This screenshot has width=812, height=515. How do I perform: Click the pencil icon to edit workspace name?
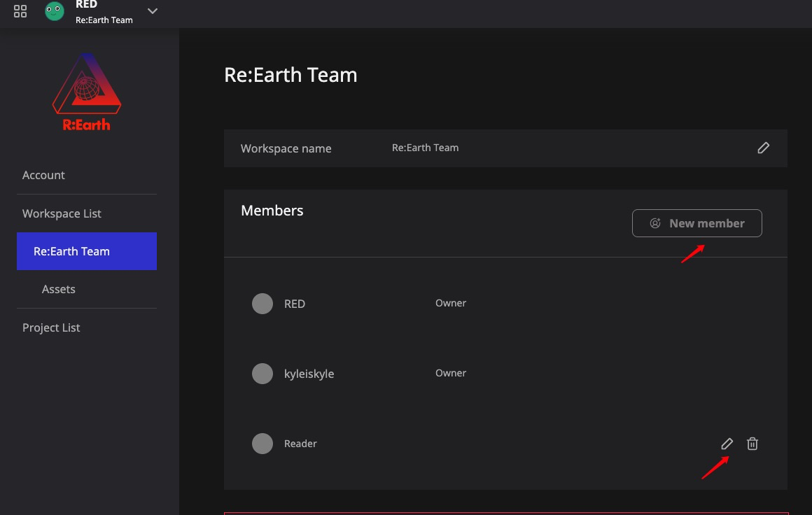[x=763, y=148]
